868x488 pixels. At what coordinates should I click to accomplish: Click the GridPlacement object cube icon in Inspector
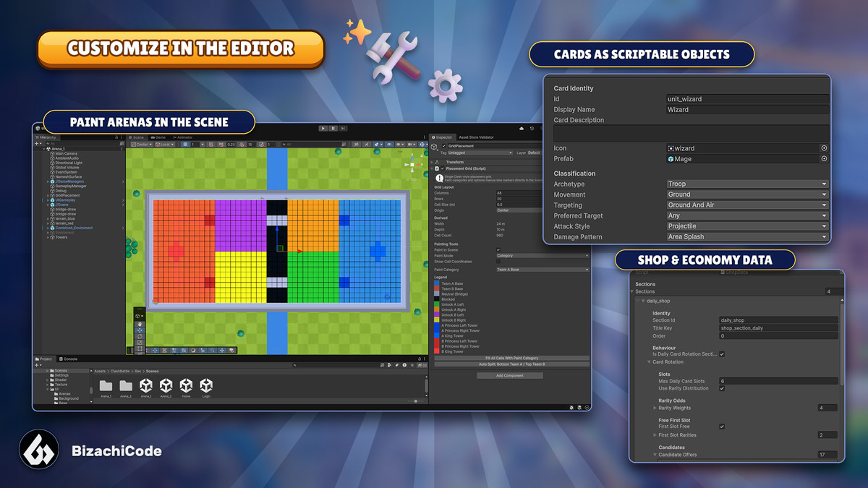coord(434,147)
